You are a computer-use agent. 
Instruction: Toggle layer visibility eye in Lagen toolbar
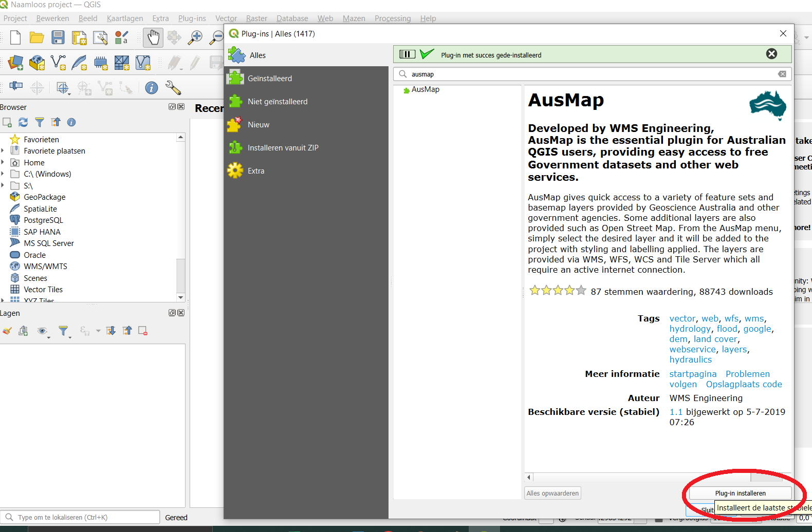[x=42, y=331]
